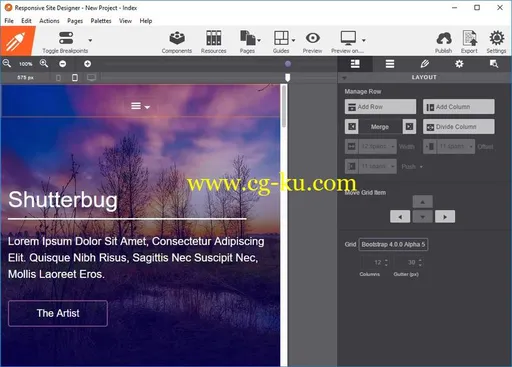Open the Palettes menu
The width and height of the screenshot is (512, 367).
tap(101, 21)
